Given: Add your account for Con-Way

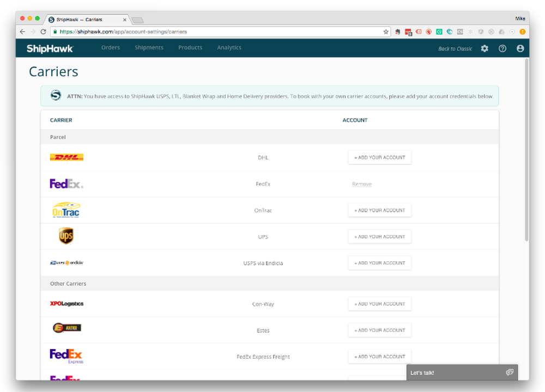Looking at the screenshot, I should [x=379, y=304].
